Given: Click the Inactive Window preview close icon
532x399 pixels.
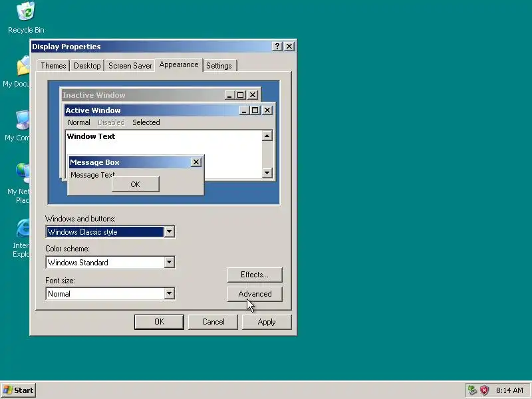Looking at the screenshot, I should [x=253, y=95].
